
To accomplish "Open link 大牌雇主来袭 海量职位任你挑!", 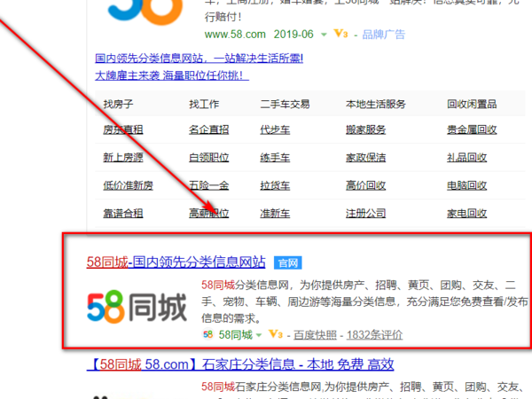I will coord(172,75).
